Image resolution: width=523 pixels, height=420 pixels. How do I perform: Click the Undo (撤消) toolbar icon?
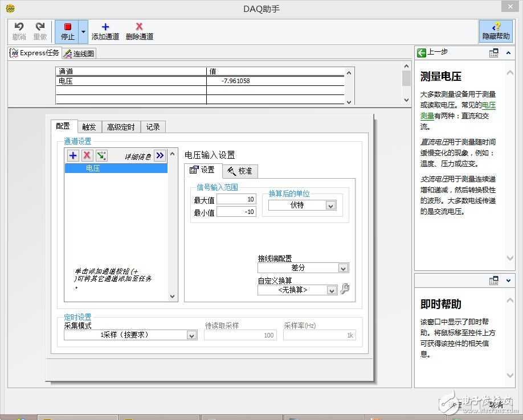tap(19, 31)
